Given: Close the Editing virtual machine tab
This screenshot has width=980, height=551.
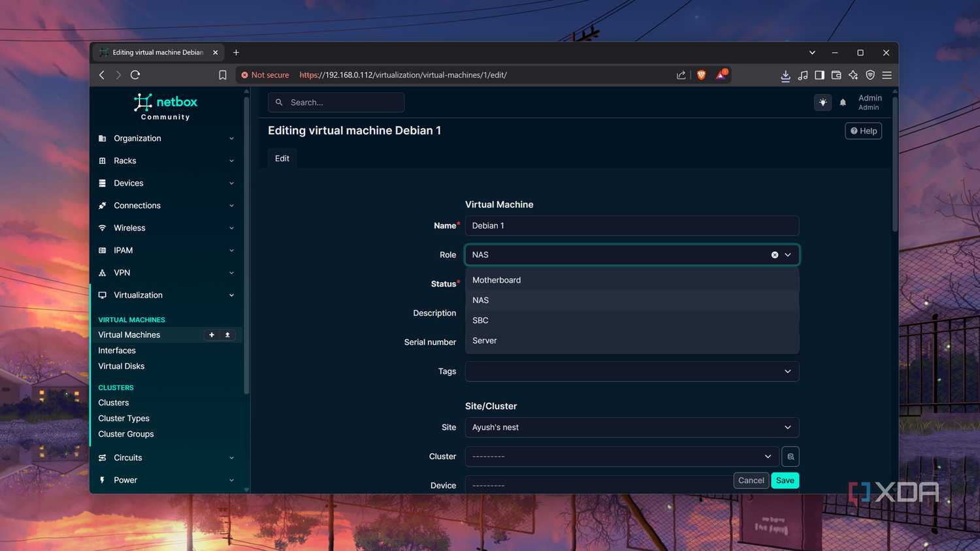Looking at the screenshot, I should (216, 53).
